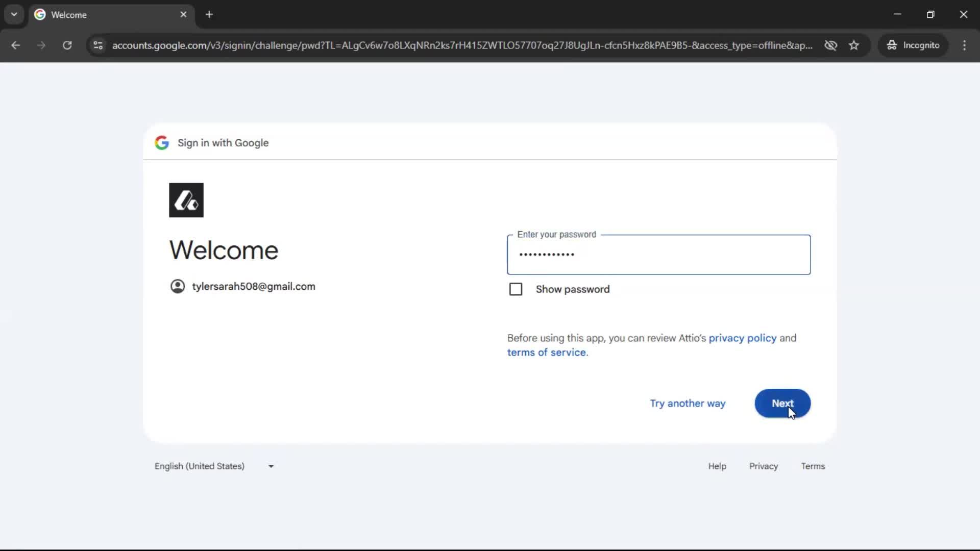Click the Attio logo above Welcome
The image size is (980, 551).
click(x=186, y=200)
